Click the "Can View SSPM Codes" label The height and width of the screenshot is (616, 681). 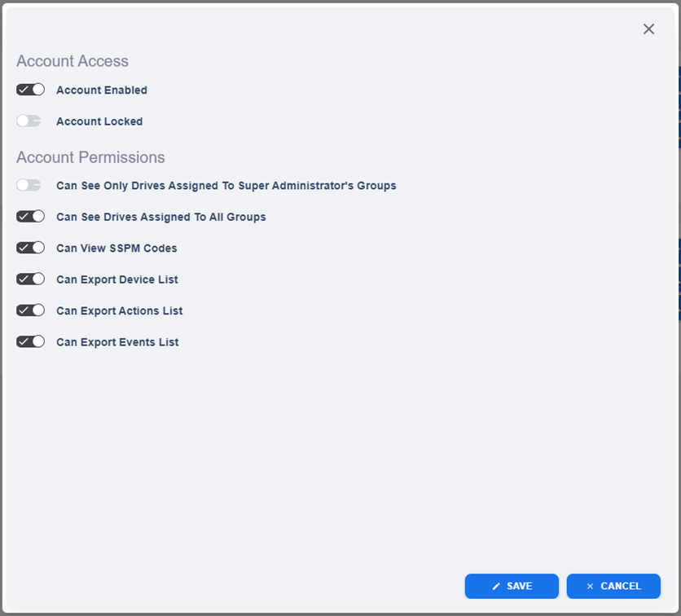pyautogui.click(x=116, y=248)
